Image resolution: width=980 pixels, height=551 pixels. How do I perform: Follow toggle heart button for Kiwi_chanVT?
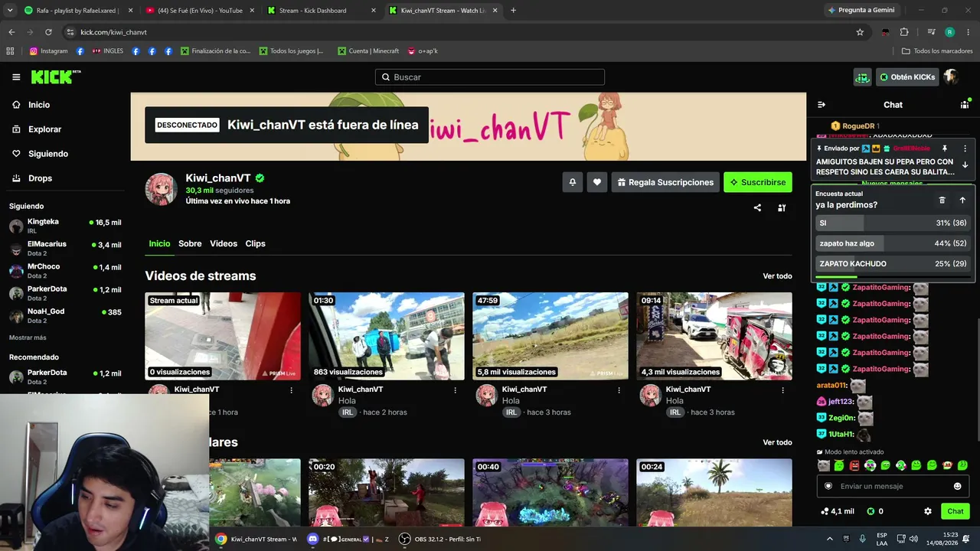pyautogui.click(x=597, y=182)
